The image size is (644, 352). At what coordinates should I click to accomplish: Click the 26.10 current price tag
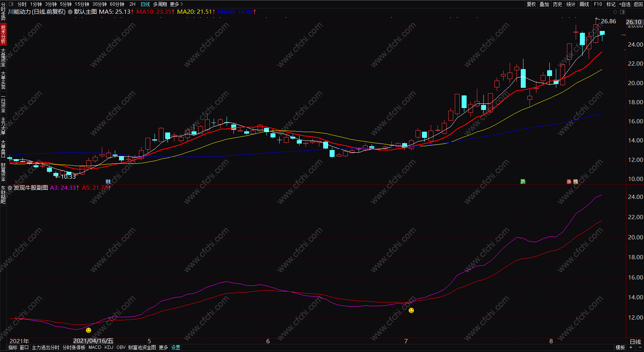coord(634,22)
